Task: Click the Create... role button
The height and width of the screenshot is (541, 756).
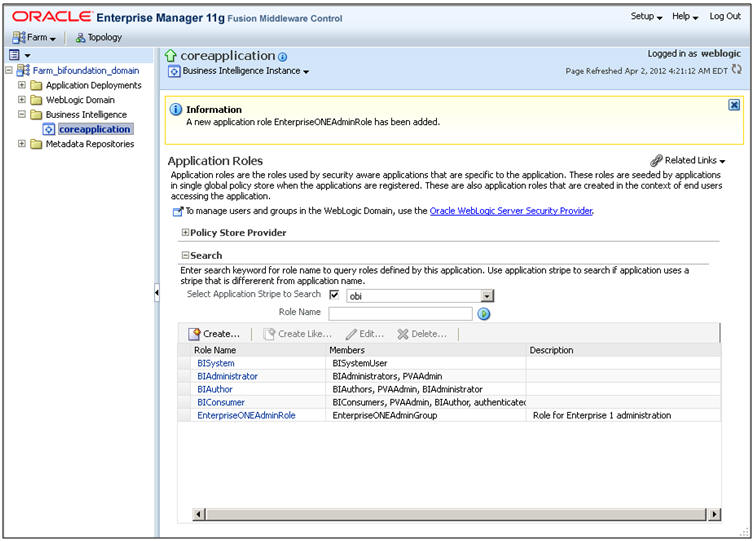Action: 214,334
